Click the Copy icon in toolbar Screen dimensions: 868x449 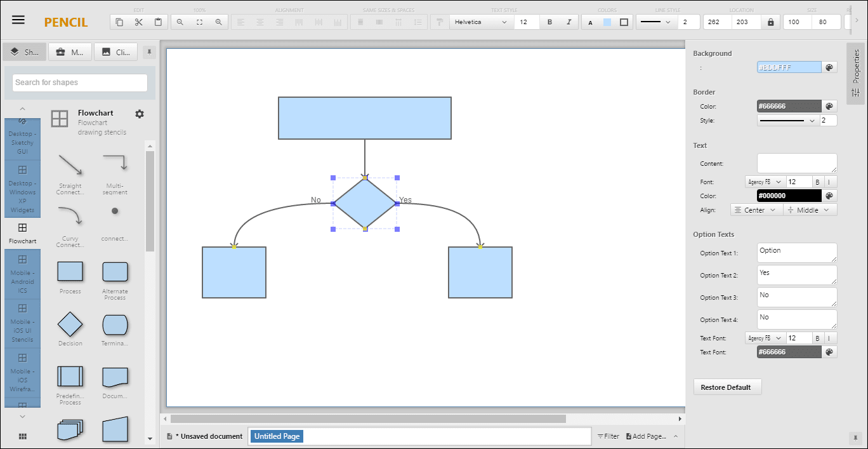click(x=119, y=22)
